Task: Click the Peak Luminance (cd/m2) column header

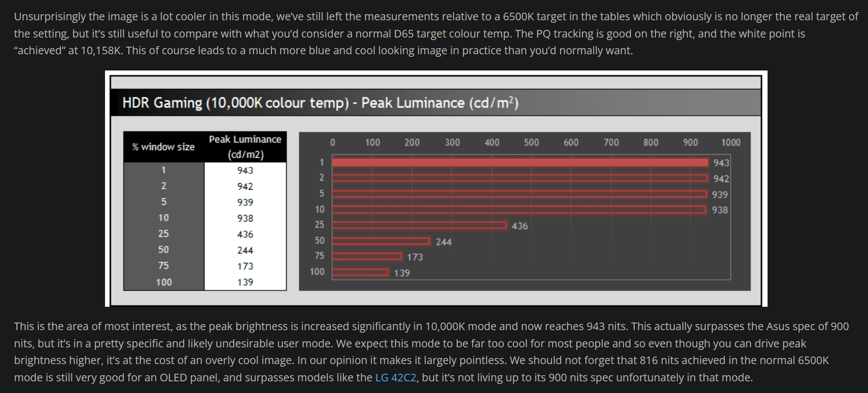Action: coord(245,147)
